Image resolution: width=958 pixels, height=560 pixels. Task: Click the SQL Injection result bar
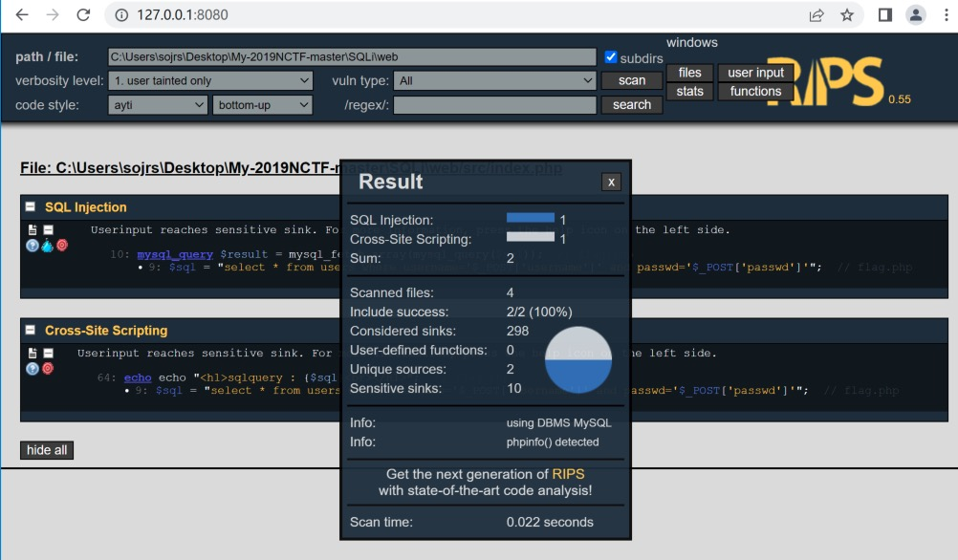531,217
